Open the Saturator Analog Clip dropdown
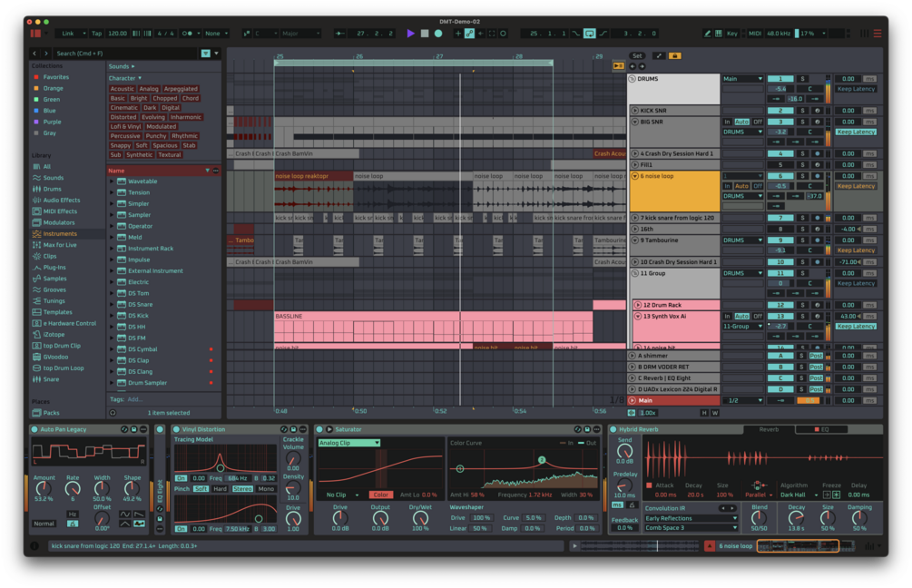 coord(349,443)
